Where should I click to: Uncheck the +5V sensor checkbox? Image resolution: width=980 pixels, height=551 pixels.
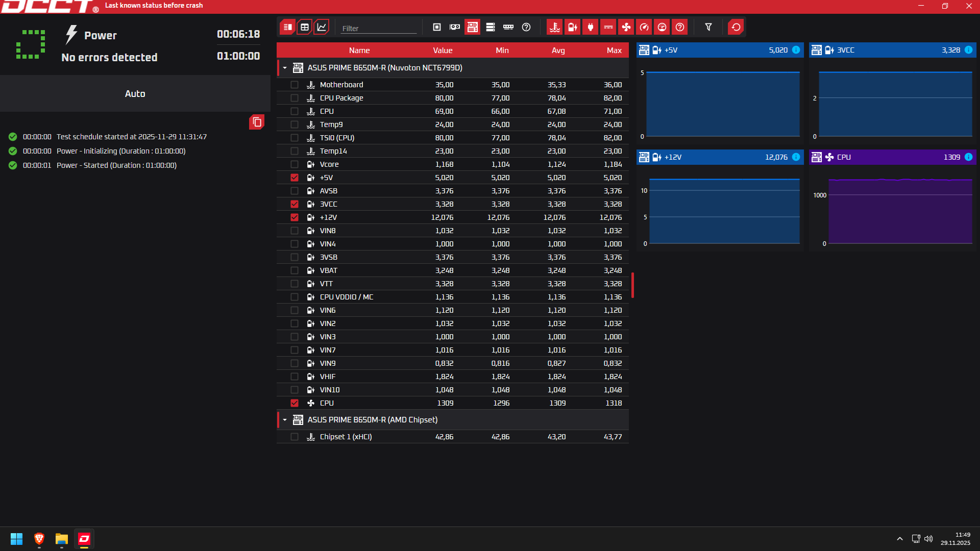295,178
